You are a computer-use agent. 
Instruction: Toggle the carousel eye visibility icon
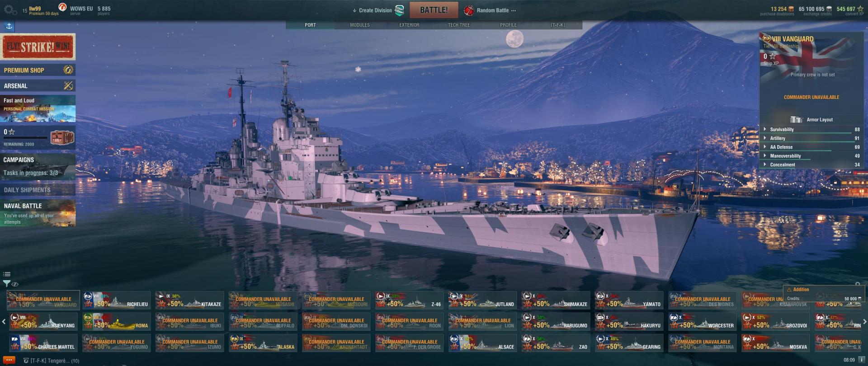click(15, 284)
